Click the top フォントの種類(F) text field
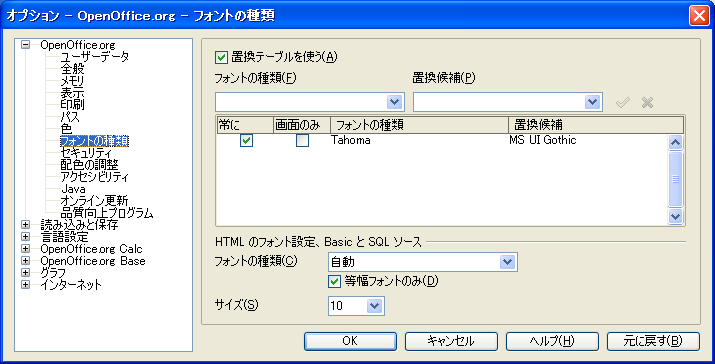This screenshot has width=715, height=364. click(x=301, y=102)
